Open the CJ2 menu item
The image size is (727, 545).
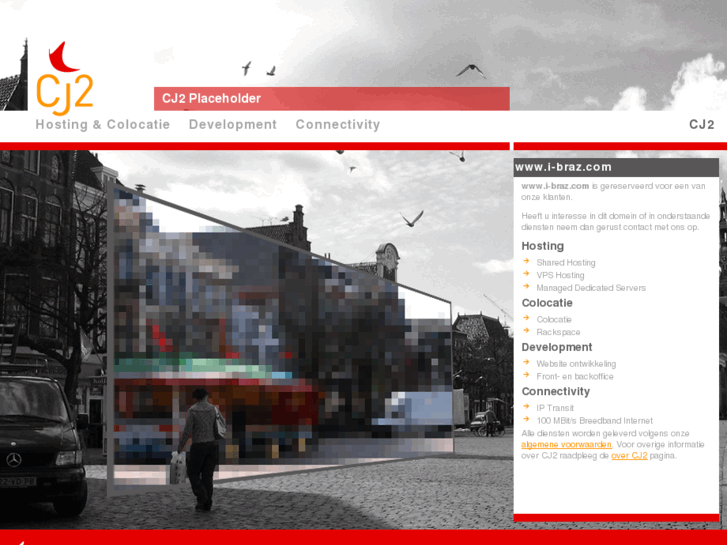(701, 124)
